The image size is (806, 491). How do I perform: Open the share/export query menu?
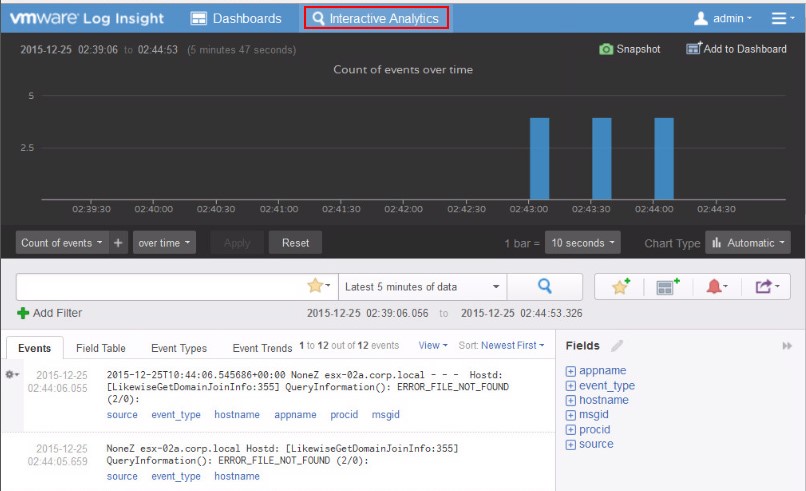766,286
